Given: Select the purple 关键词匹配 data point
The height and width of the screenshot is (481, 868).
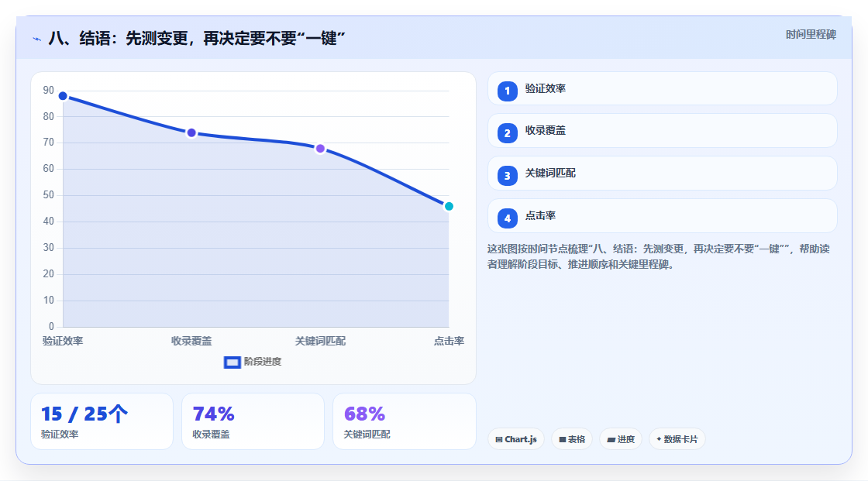Looking at the screenshot, I should coord(320,149).
